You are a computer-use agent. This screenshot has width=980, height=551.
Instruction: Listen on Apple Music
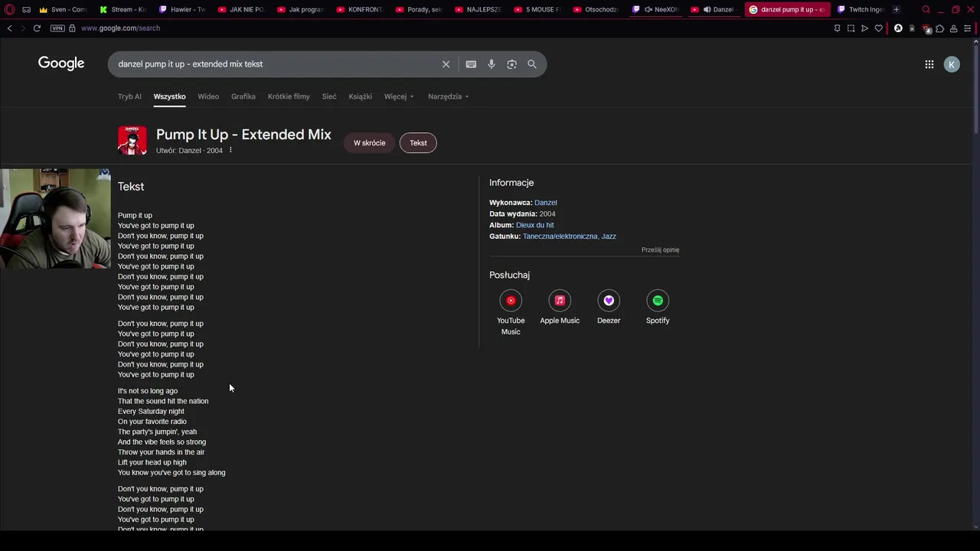point(560,308)
